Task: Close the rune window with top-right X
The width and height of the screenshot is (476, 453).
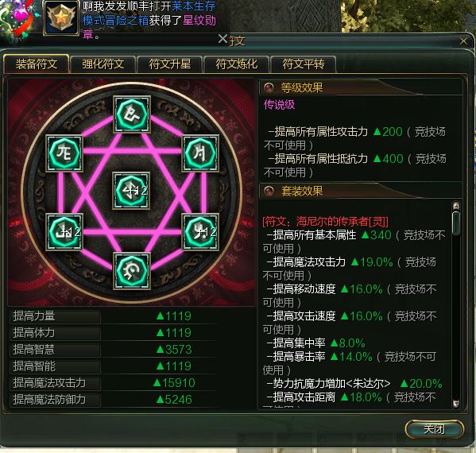Action: (463, 41)
